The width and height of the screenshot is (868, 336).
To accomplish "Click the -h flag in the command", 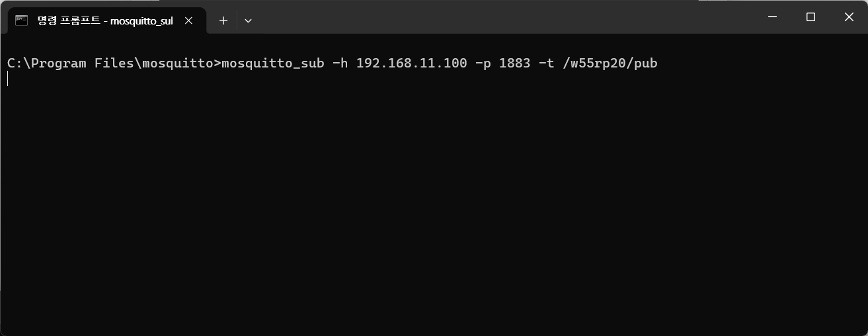I will coord(340,63).
